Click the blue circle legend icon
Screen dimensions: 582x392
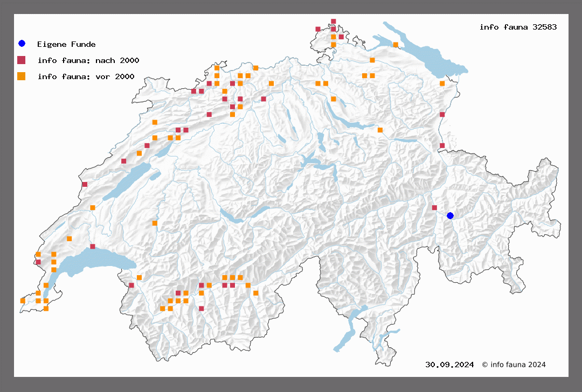[22, 44]
